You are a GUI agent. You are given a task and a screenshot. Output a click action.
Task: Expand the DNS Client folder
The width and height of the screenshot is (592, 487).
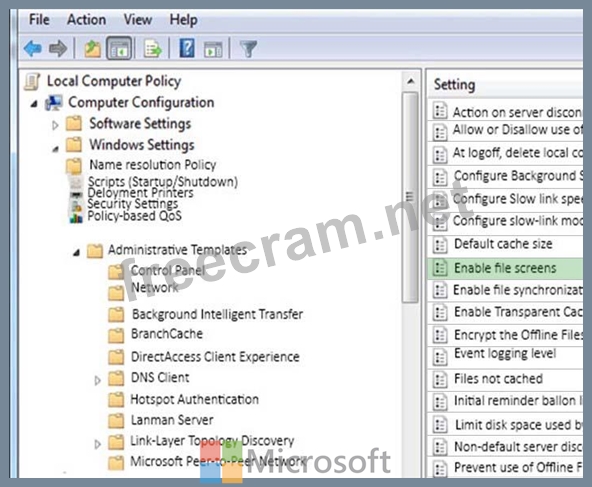tap(97, 380)
